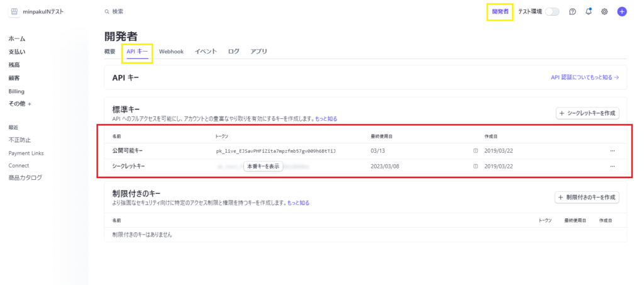644x285 pixels.
Task: Click the シークレットキーを作成 button
Action: click(587, 113)
